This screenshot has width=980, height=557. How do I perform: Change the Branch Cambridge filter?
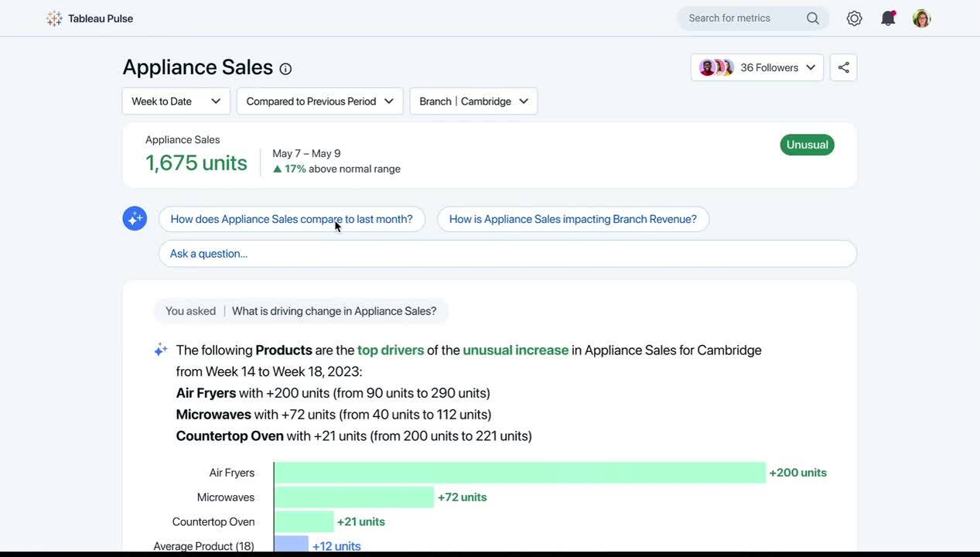point(473,101)
